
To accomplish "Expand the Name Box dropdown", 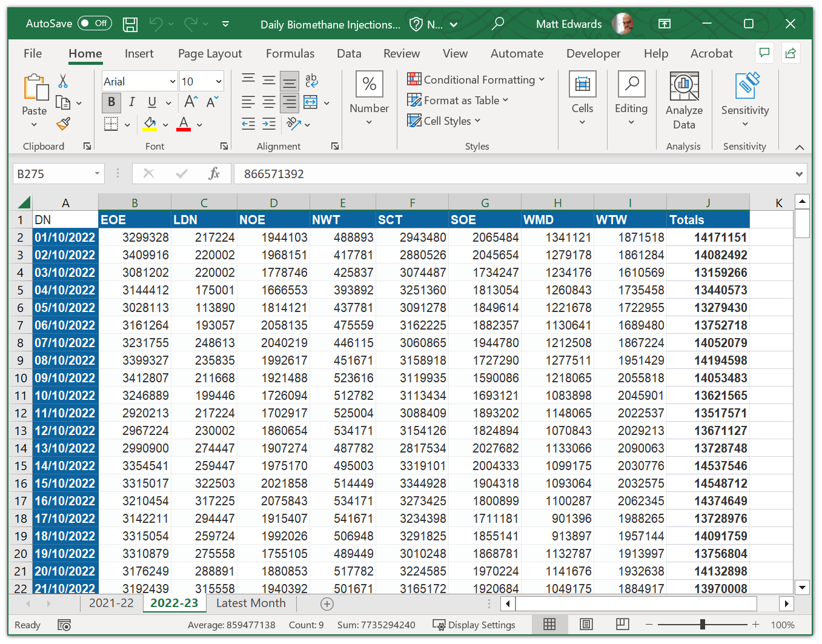I will [97, 174].
